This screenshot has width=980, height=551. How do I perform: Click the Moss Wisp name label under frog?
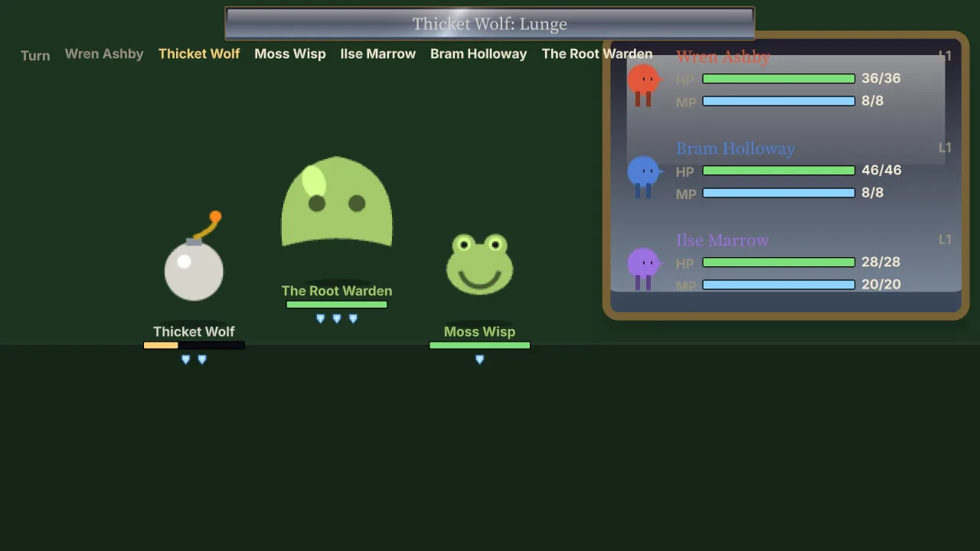[x=480, y=331]
